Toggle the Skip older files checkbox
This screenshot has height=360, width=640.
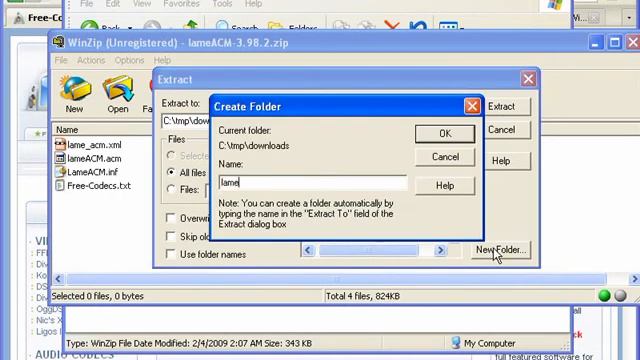(171, 236)
